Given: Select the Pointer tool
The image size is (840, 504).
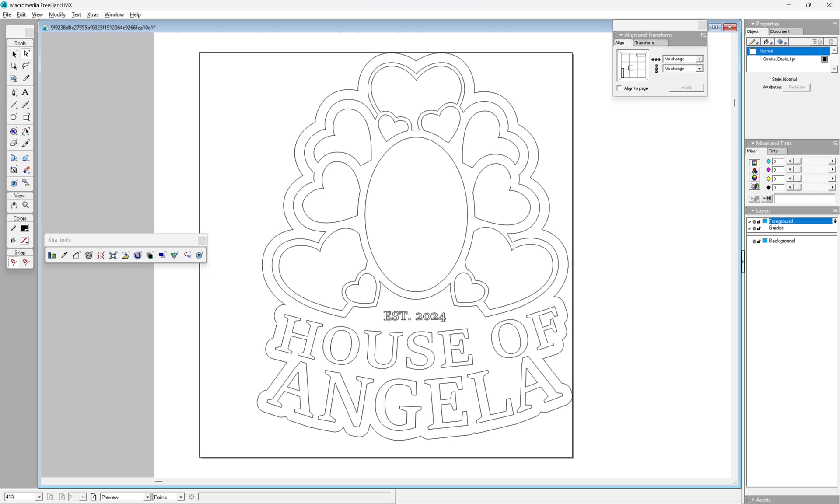Looking at the screenshot, I should tap(14, 54).
